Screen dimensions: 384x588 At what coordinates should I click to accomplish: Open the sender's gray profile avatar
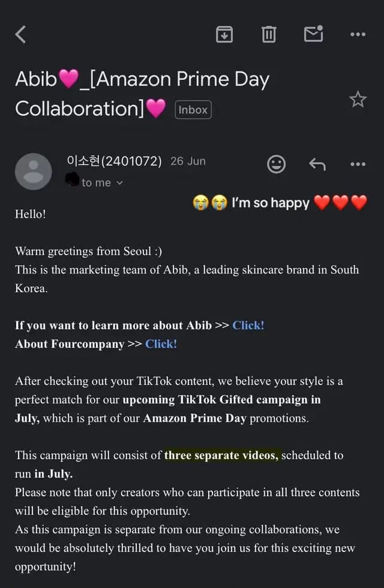click(x=34, y=172)
